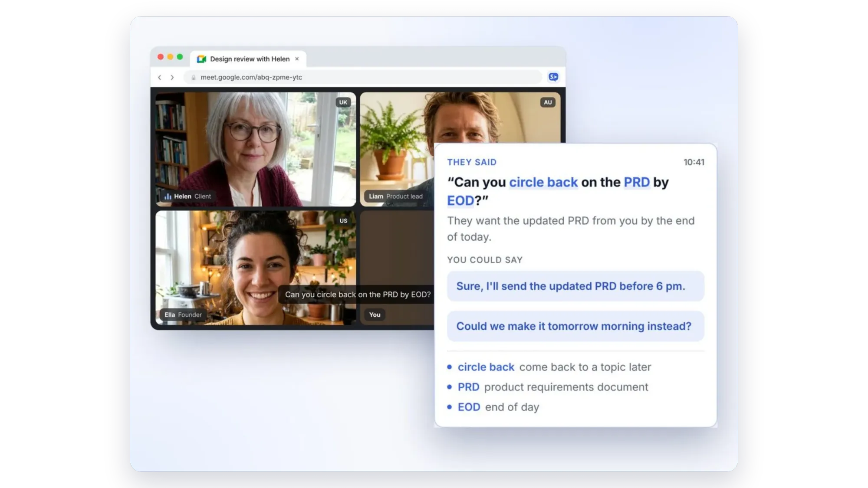
Task: Click Helen's audio level indicator icon
Action: pos(168,196)
